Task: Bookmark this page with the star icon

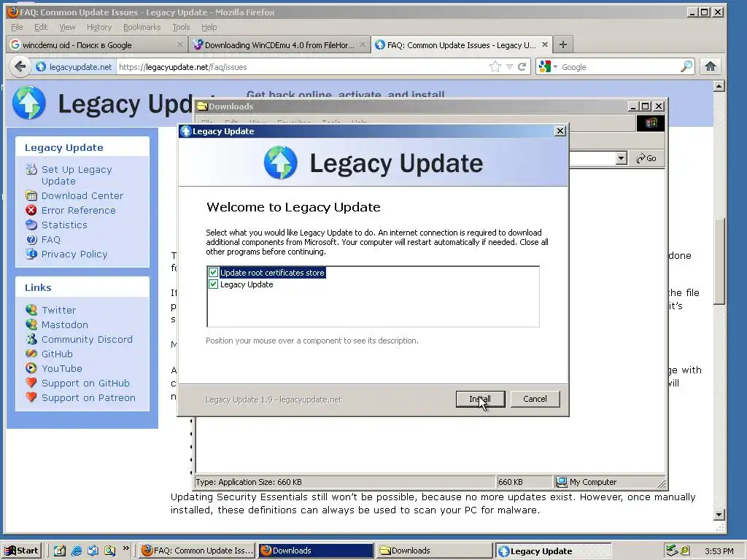Action: point(495,66)
